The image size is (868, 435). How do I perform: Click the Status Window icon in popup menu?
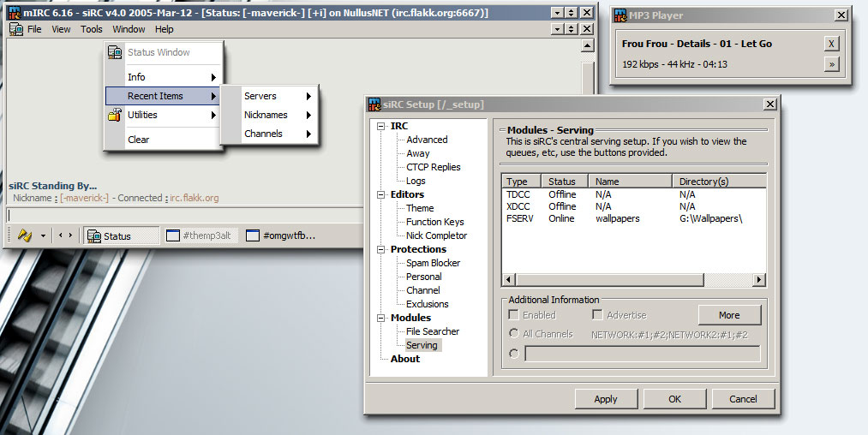click(x=115, y=52)
